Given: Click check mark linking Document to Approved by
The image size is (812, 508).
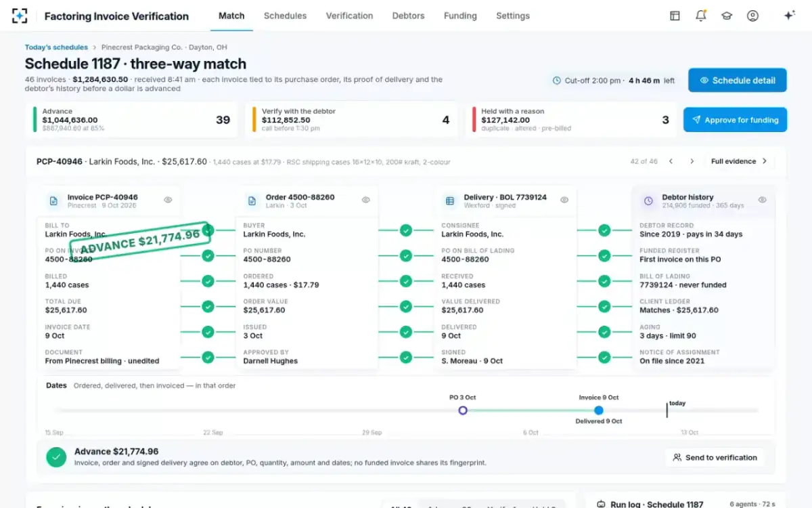Looking at the screenshot, I should 208,357.
